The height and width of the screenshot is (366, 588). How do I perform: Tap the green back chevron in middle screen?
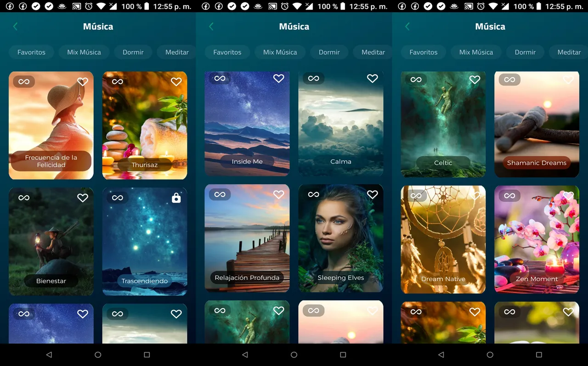pyautogui.click(x=211, y=27)
